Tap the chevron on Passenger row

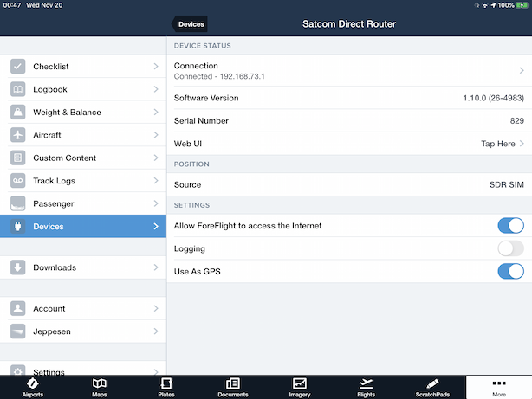pyautogui.click(x=156, y=203)
